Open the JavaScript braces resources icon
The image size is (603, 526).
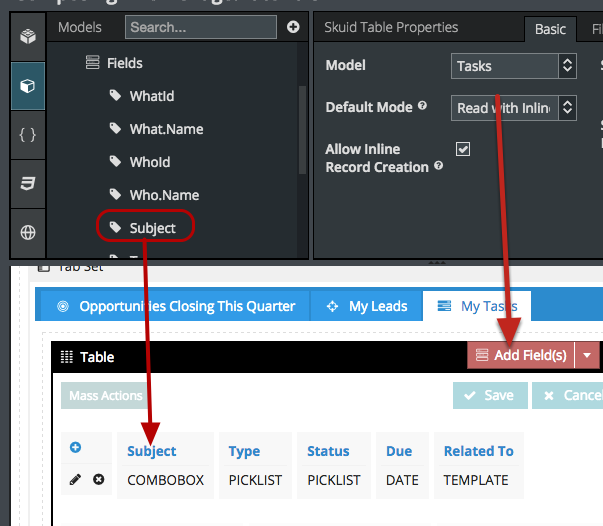click(27, 135)
